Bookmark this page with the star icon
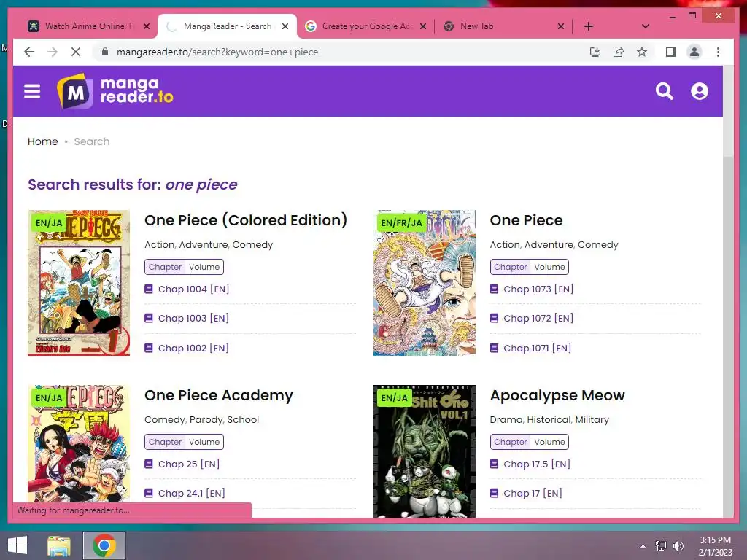 pyautogui.click(x=642, y=52)
